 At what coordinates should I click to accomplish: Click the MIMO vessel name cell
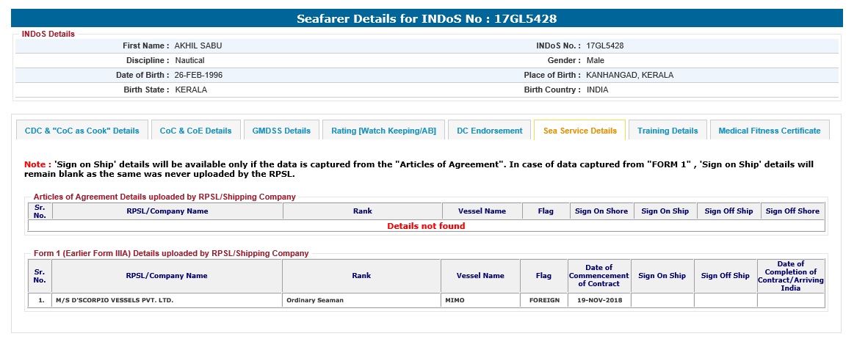480,300
